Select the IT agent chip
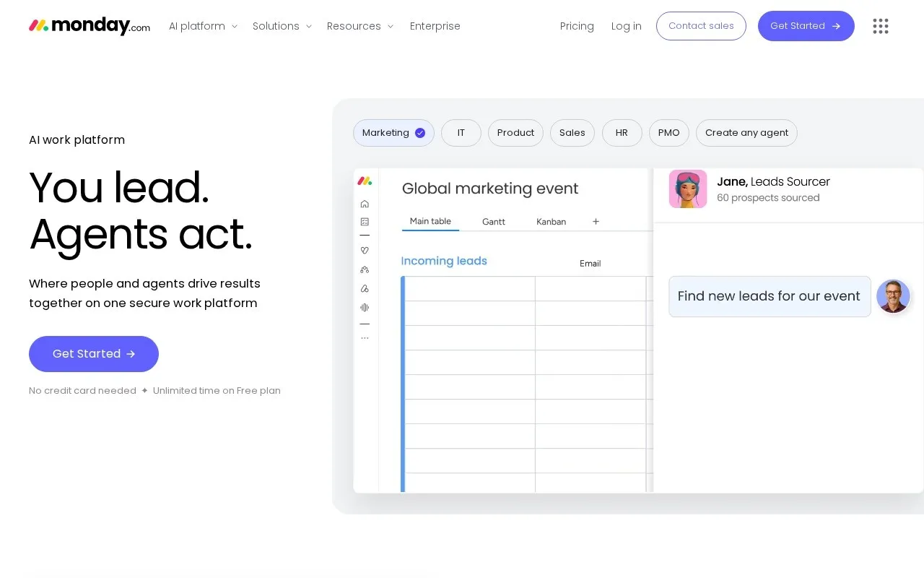 [x=461, y=133]
